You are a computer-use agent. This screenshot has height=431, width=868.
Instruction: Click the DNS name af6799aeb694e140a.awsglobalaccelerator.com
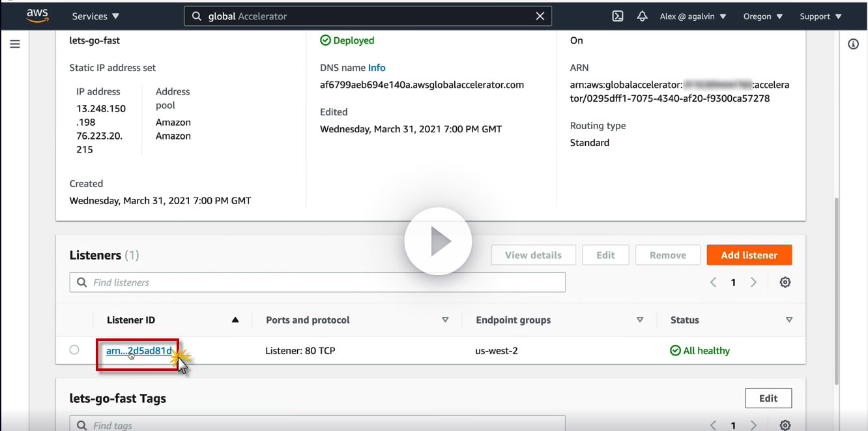click(x=422, y=85)
